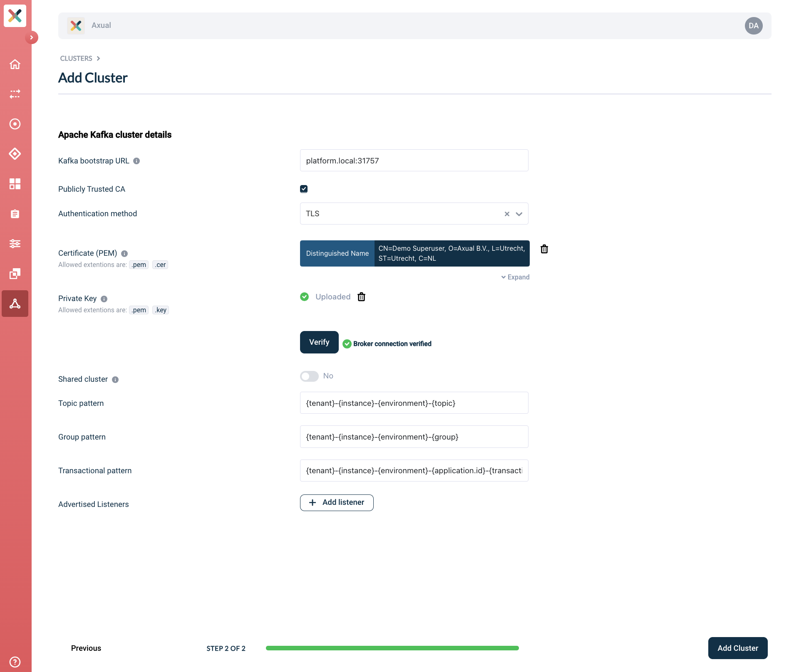This screenshot has width=794, height=672.
Task: Open the Home page from sidebar
Action: (x=15, y=64)
